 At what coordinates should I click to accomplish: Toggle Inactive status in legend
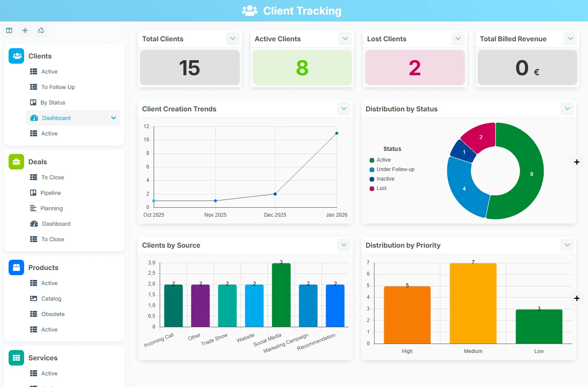(382, 179)
